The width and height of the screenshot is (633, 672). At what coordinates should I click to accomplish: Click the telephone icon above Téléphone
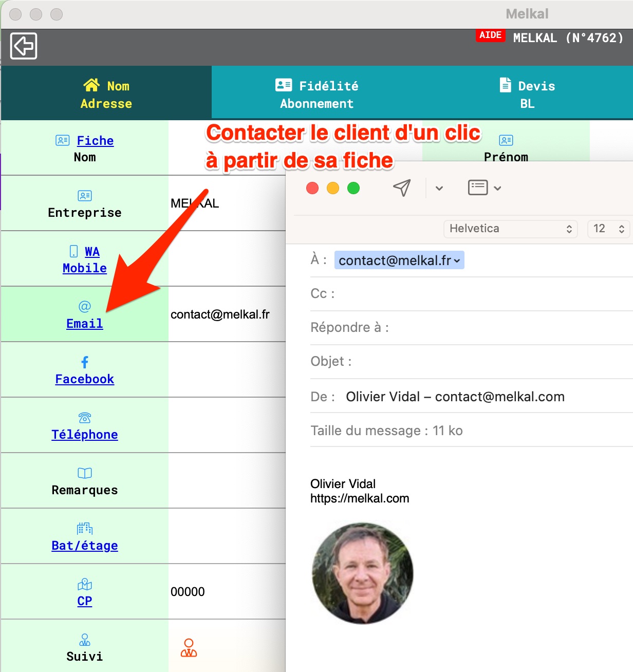tap(85, 418)
